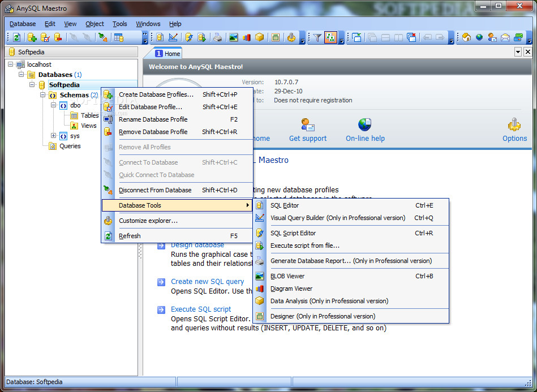Select Diagram Viewer in submenu
The width and height of the screenshot is (537, 392).
coord(351,288)
